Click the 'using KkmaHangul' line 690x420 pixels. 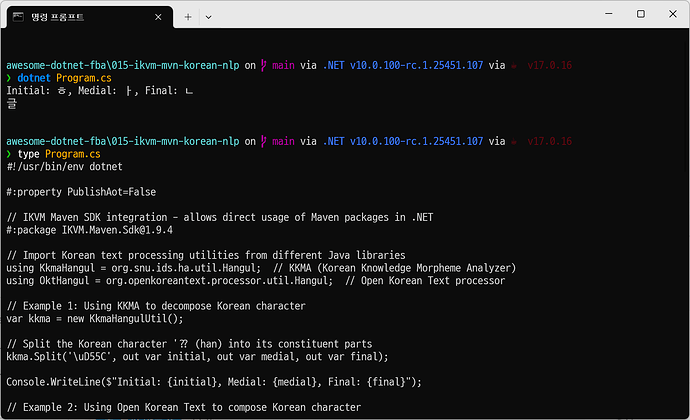[261, 268]
